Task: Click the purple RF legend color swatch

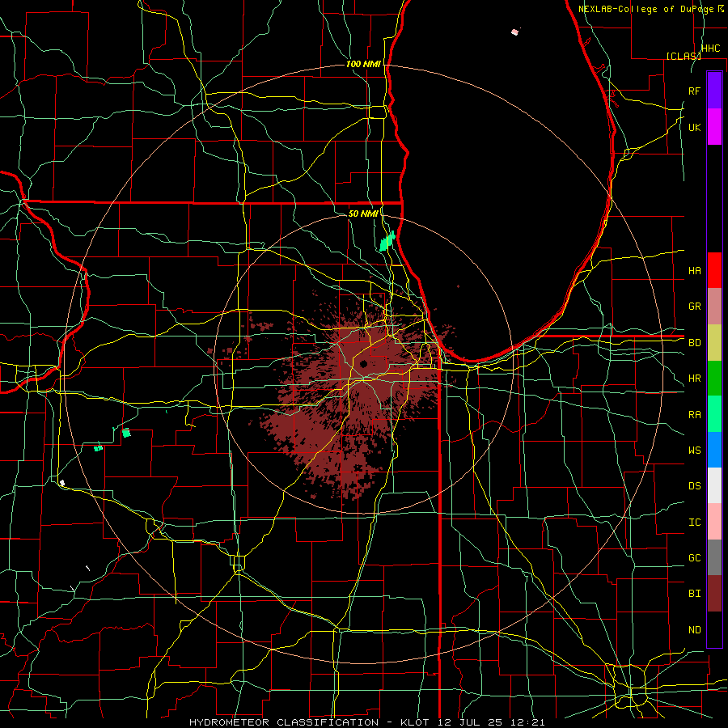Action: (x=714, y=91)
